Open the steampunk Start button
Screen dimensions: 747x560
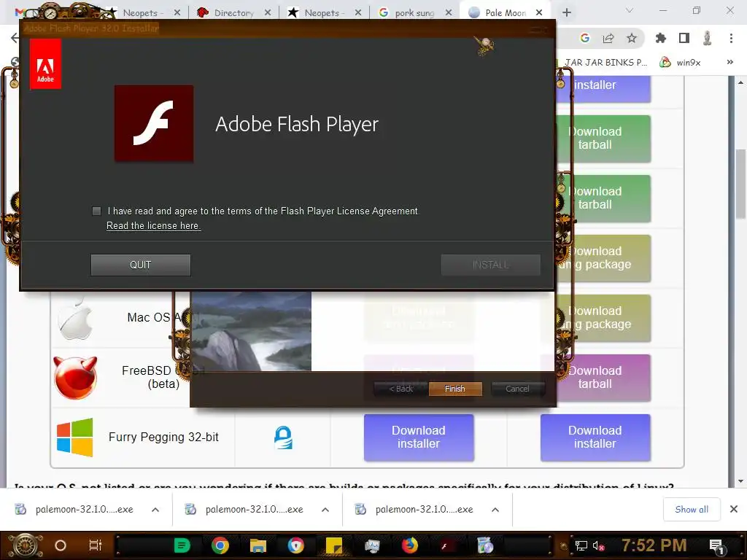tap(25, 545)
